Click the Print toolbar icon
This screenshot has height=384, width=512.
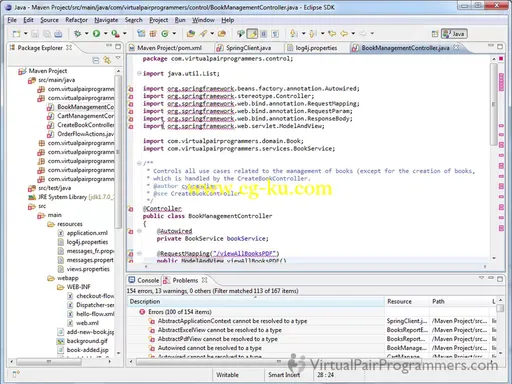coord(58,33)
